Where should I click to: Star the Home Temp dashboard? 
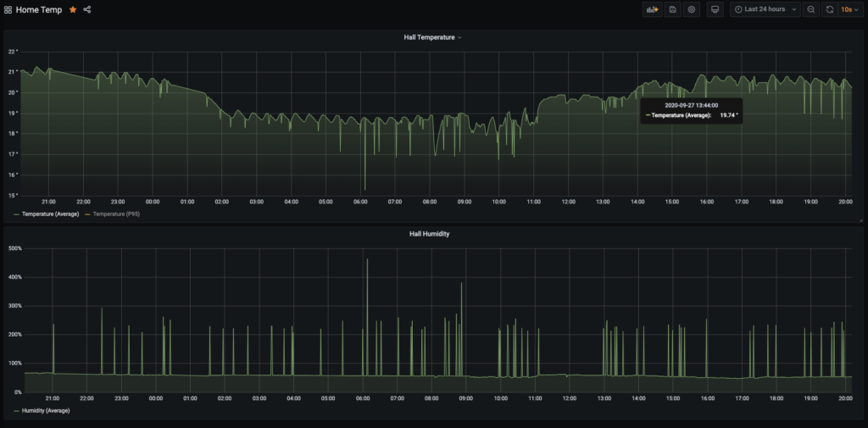[x=73, y=10]
